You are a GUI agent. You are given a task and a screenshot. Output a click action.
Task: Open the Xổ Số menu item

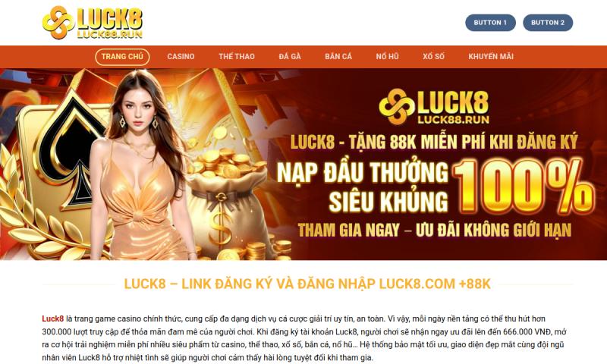tap(433, 56)
